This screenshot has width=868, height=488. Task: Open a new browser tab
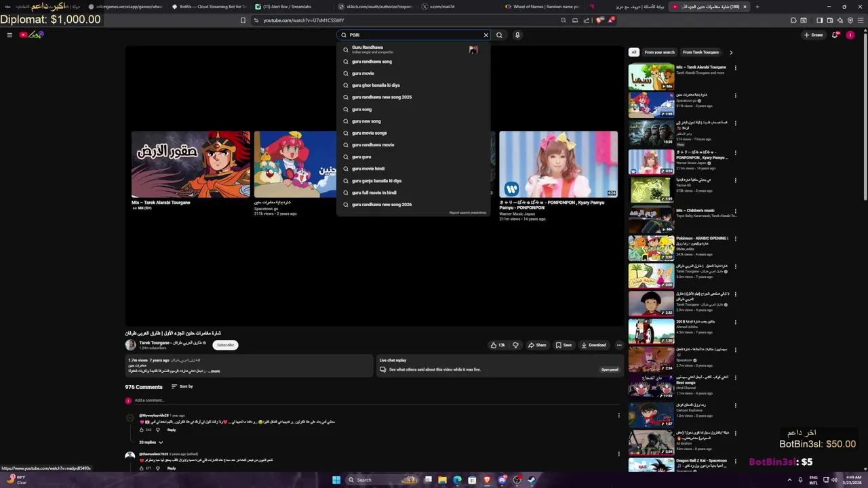click(x=757, y=7)
